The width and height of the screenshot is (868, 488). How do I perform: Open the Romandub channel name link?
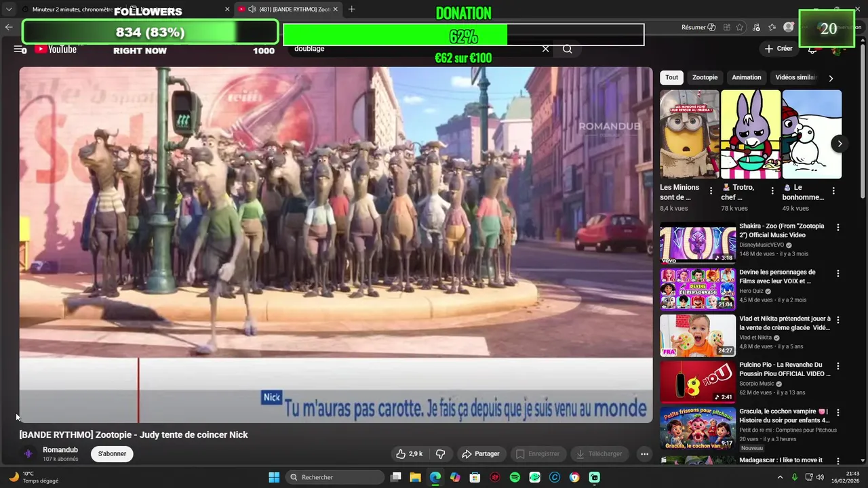click(60, 450)
